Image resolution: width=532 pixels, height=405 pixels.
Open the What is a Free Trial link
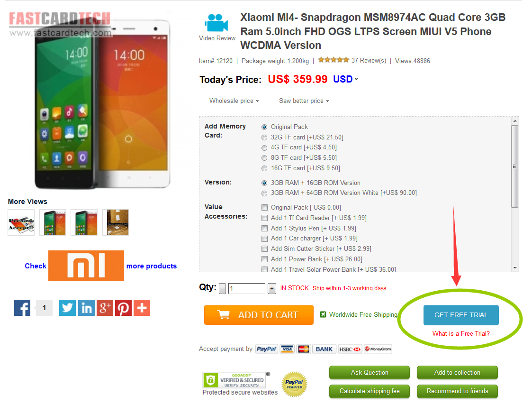(461, 334)
